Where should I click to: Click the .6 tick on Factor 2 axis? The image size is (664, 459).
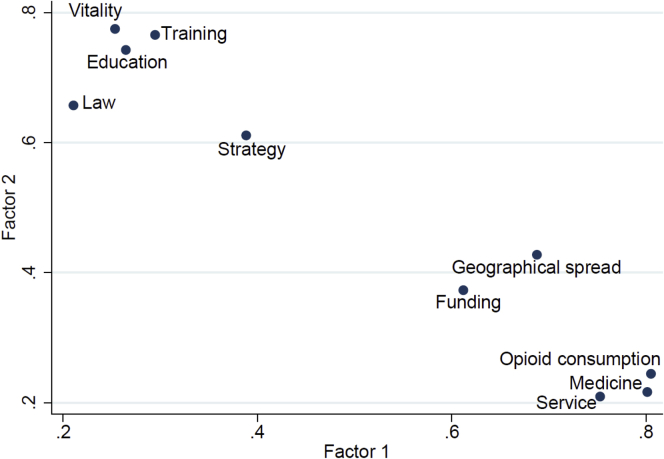(x=30, y=142)
